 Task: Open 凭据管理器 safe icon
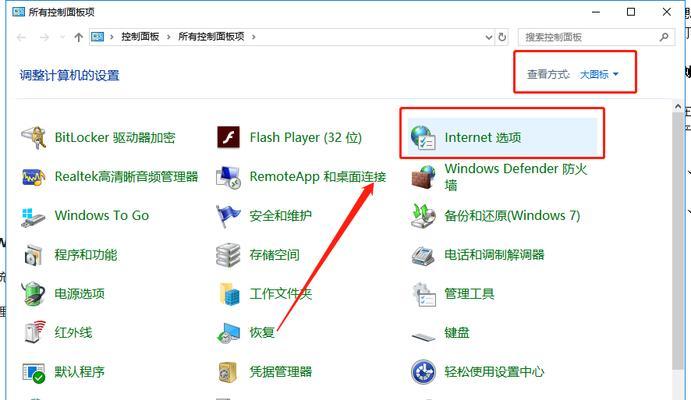point(228,372)
